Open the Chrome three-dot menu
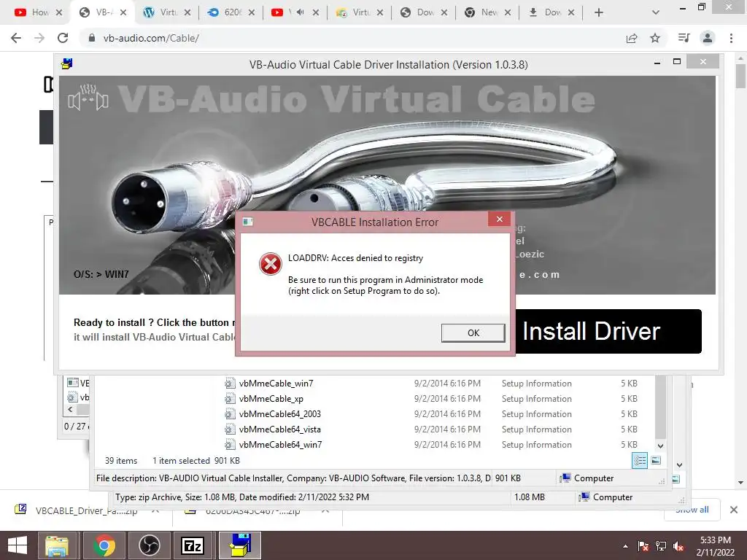Screen dimensions: 747x560 tap(731, 38)
